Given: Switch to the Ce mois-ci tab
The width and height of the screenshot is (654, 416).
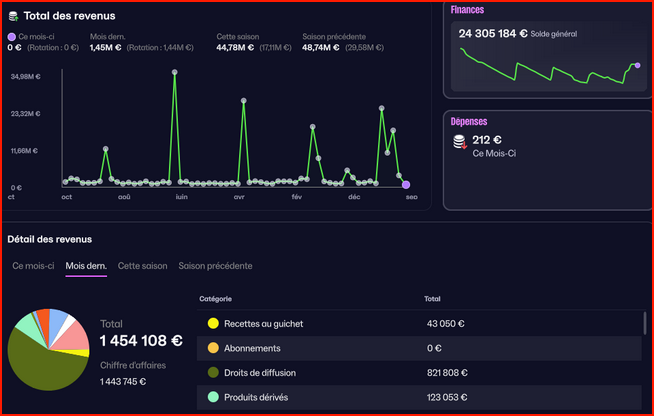Looking at the screenshot, I should click(33, 266).
